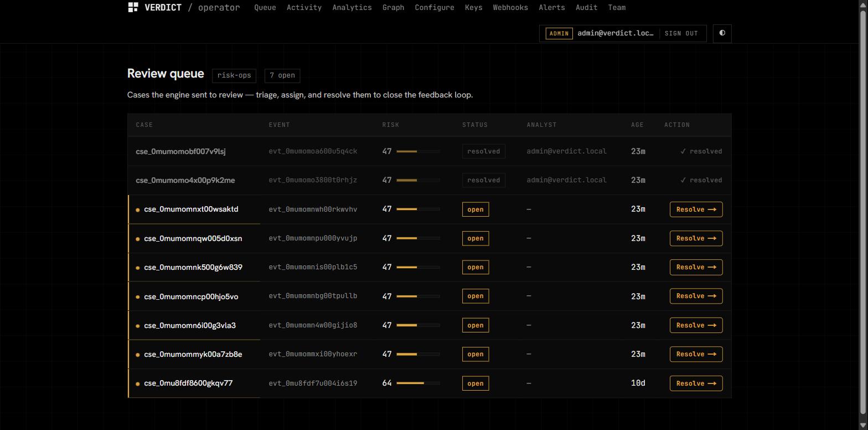868x430 pixels.
Task: Click the SIGN OUT button
Action: point(681,33)
